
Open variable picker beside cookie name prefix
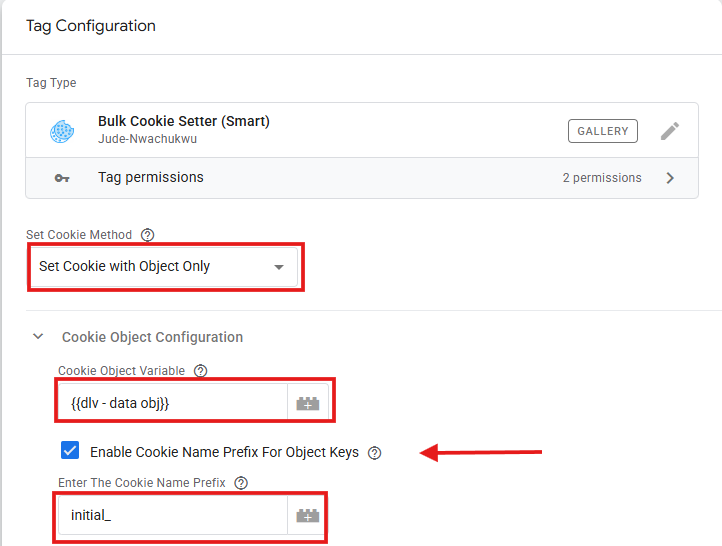click(x=308, y=516)
